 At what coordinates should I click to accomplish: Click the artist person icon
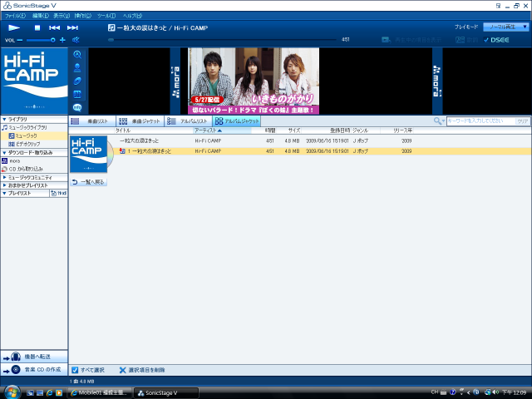point(77,68)
